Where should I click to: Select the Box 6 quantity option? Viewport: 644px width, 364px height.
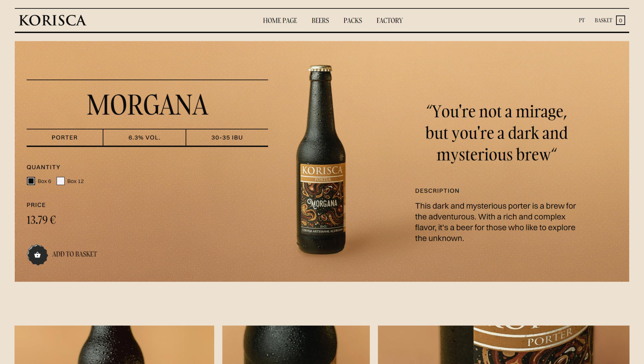point(31,181)
